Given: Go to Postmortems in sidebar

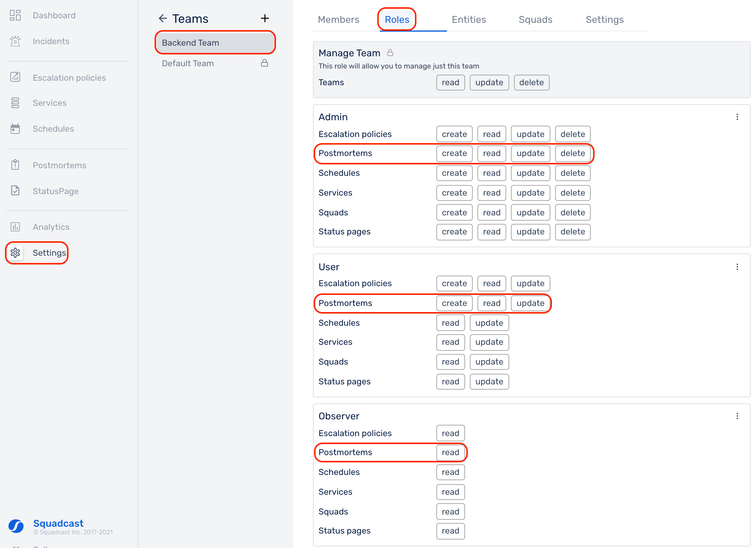Looking at the screenshot, I should (x=59, y=165).
